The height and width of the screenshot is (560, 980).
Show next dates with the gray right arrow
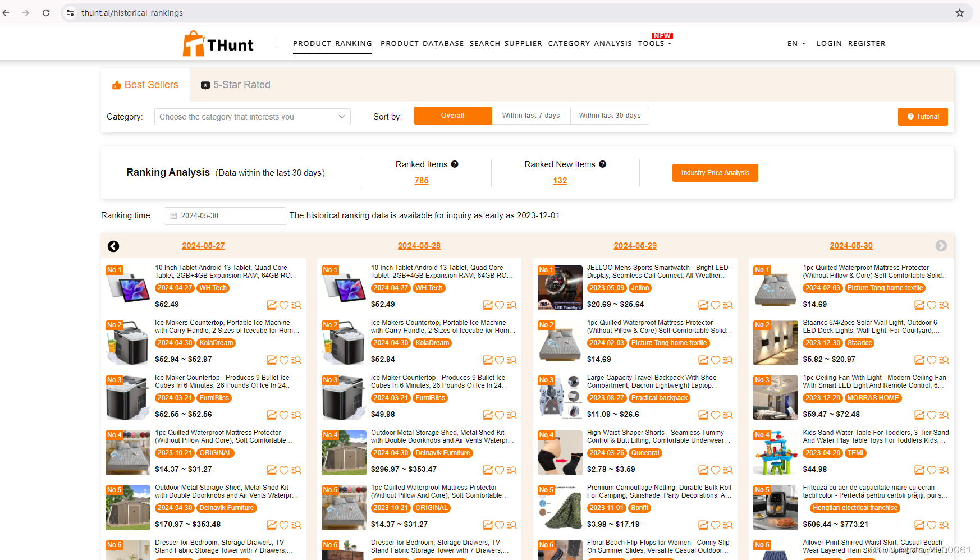point(941,246)
